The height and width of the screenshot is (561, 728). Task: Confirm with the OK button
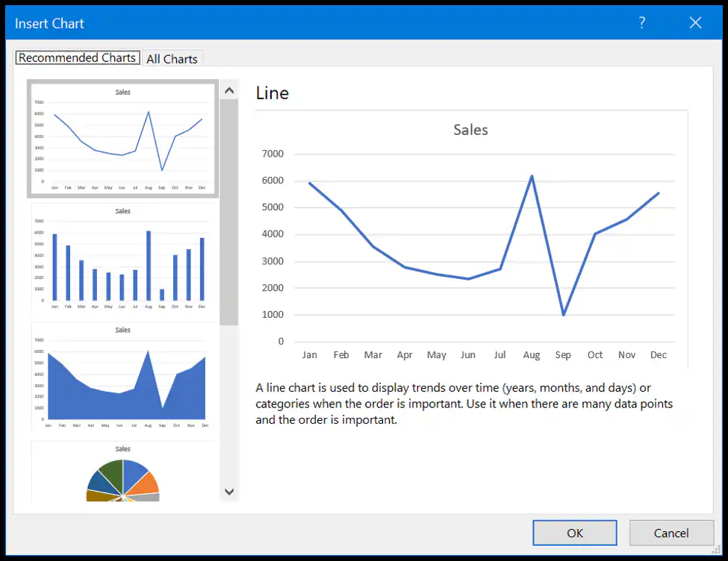575,533
